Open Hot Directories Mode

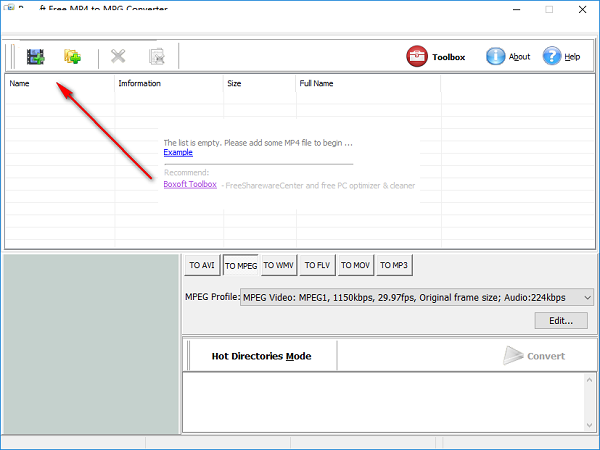261,356
